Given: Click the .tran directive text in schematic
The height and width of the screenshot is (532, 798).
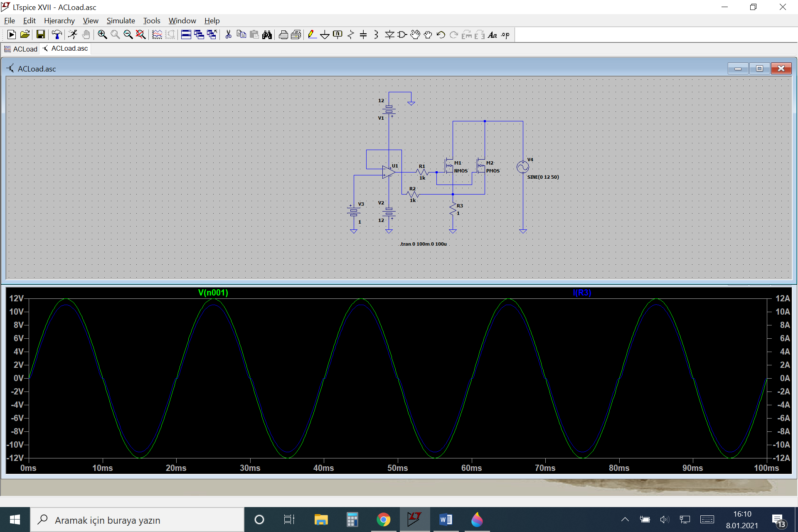Looking at the screenshot, I should [423, 244].
